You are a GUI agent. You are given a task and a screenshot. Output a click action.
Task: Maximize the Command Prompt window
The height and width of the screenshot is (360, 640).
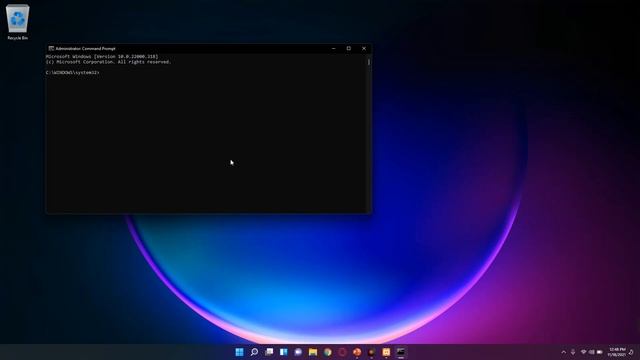click(349, 49)
